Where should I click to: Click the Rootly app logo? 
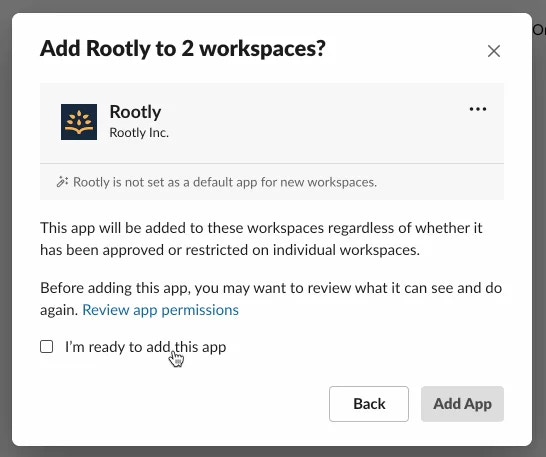(x=79, y=122)
